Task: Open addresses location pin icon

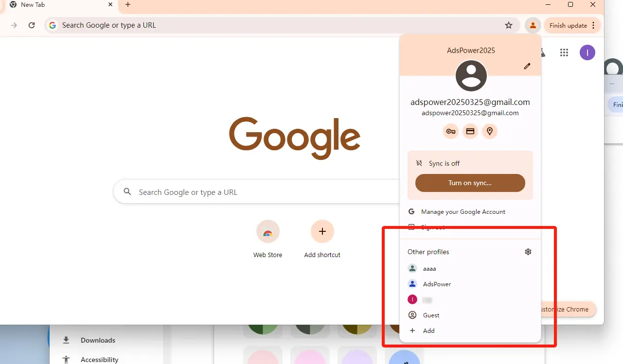Action: tap(490, 131)
